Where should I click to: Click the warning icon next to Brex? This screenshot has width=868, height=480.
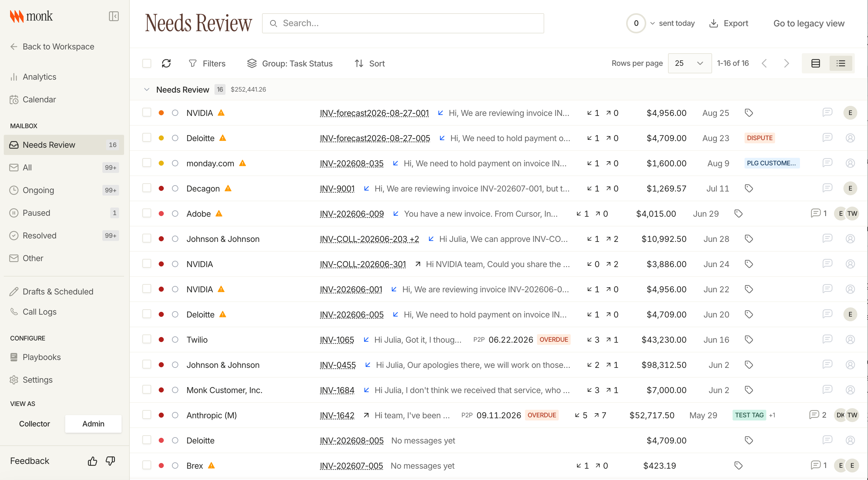coord(211,466)
